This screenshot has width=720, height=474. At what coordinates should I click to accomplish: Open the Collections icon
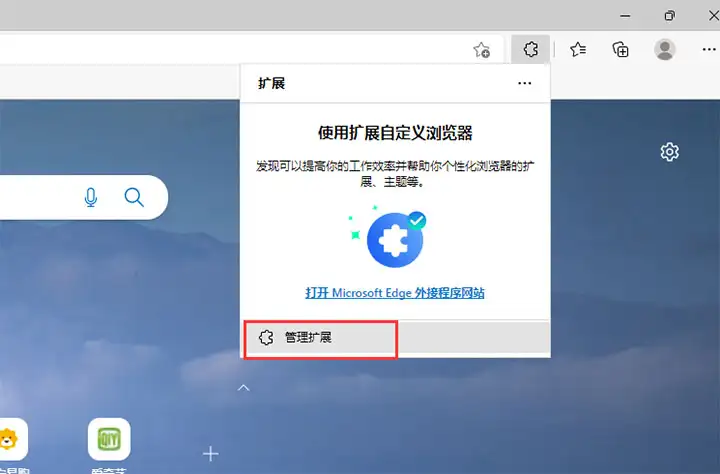point(620,49)
